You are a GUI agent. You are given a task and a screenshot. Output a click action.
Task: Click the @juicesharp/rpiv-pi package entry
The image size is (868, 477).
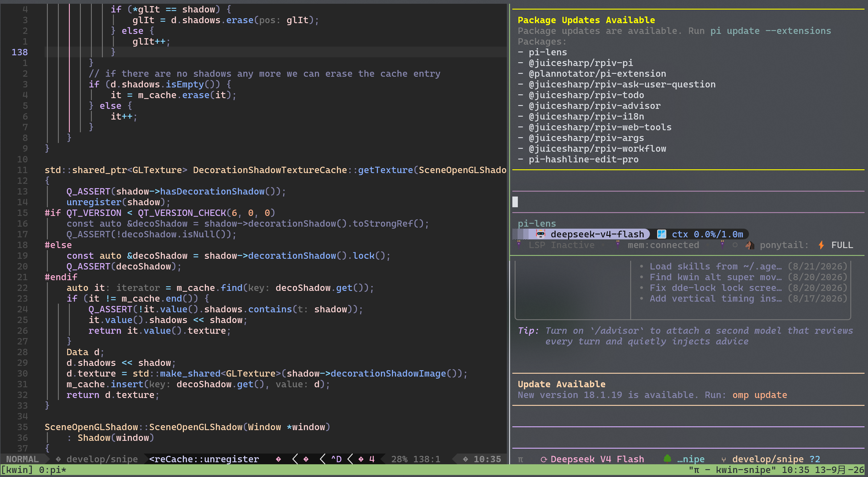[581, 63]
